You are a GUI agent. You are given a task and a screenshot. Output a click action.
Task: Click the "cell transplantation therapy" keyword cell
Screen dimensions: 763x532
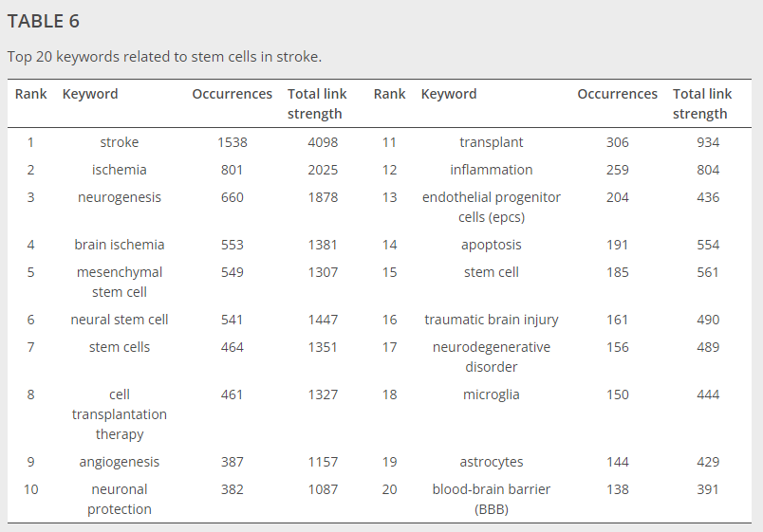pos(120,414)
